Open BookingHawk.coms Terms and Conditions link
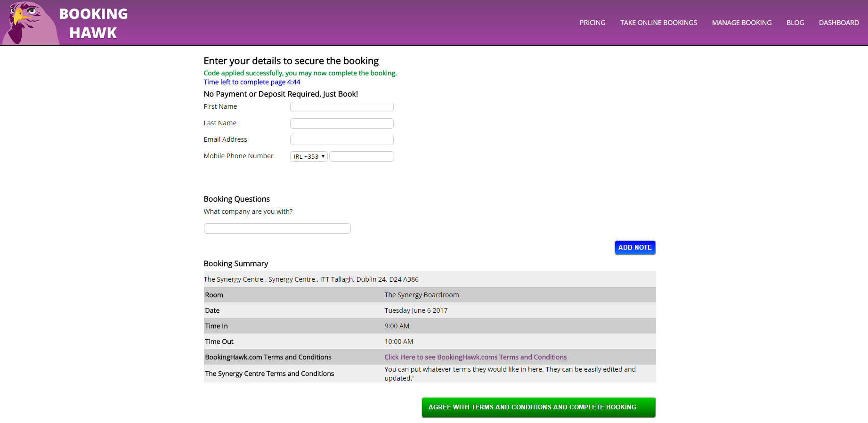 point(476,357)
